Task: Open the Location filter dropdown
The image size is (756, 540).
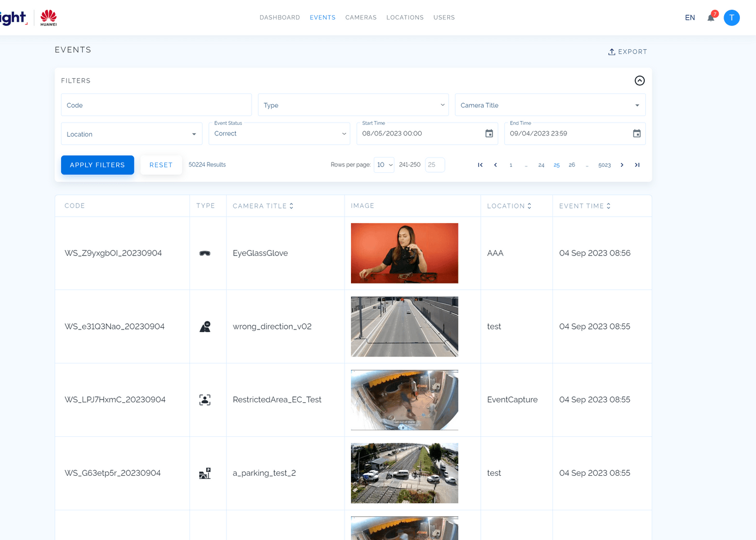Action: (x=132, y=134)
